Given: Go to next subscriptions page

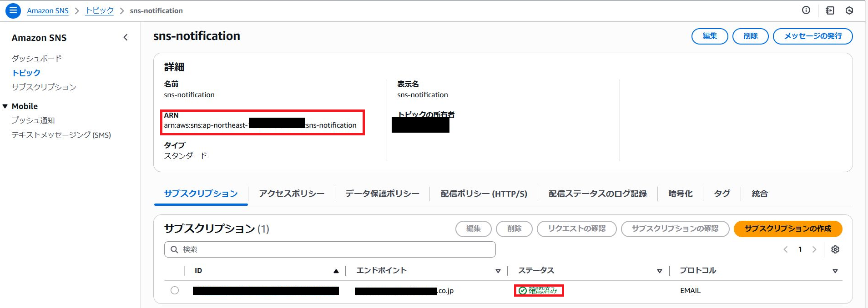Looking at the screenshot, I should coord(814,249).
